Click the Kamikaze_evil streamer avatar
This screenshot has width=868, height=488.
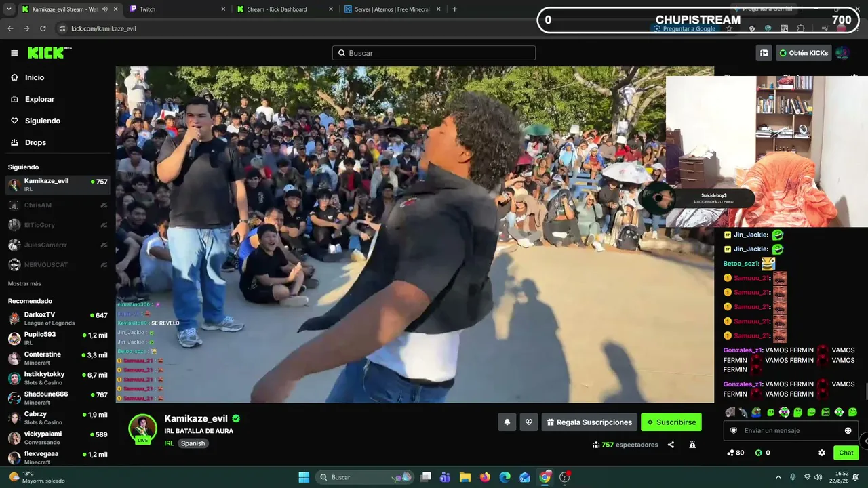143,428
